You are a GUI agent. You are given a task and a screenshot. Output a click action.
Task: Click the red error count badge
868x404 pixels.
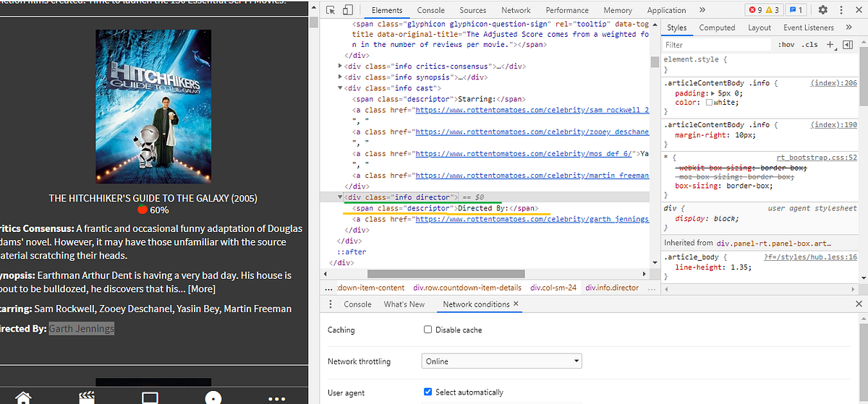(x=755, y=10)
